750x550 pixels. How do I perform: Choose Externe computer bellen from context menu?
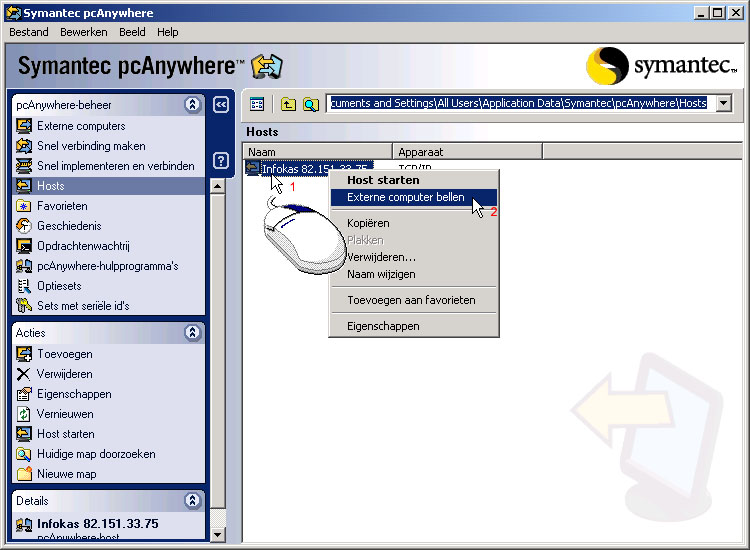(x=405, y=198)
